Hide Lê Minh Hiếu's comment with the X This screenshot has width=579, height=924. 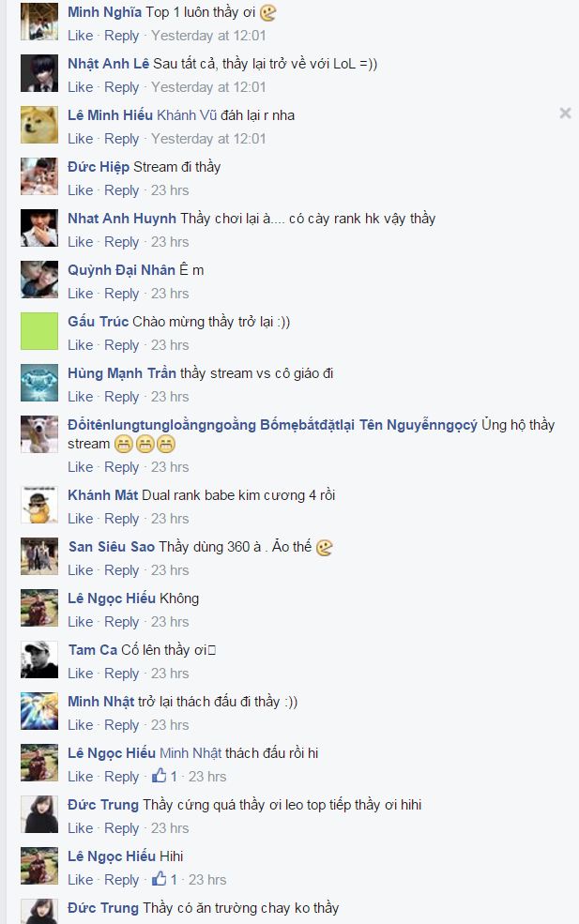[565, 114]
